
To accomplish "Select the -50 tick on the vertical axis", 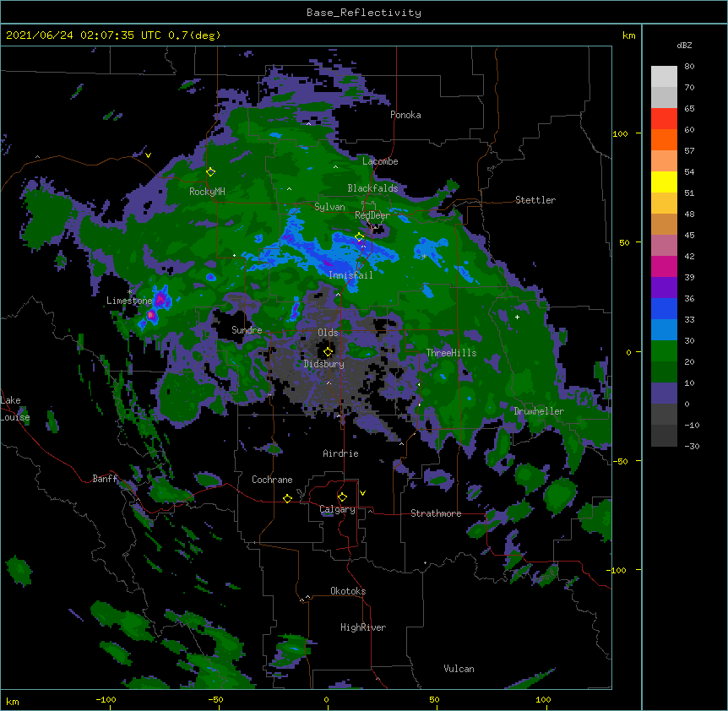I will pyautogui.click(x=620, y=461).
